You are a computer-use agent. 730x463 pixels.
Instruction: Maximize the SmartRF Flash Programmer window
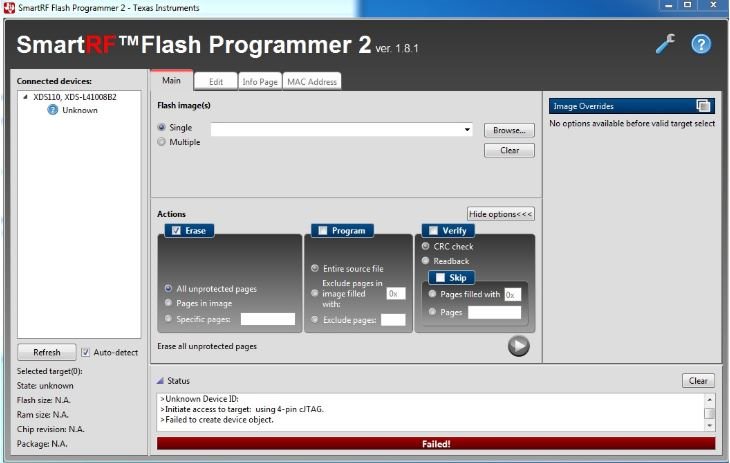click(687, 5)
